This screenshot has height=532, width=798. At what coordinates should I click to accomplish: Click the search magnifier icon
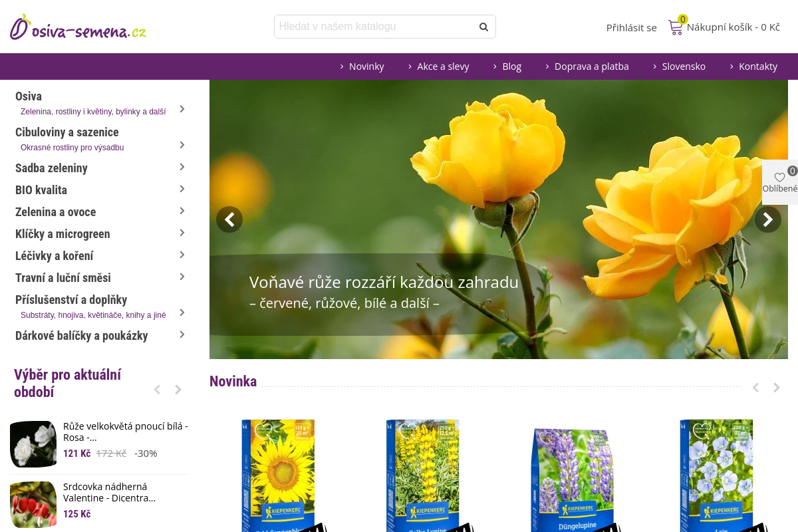coord(483,27)
